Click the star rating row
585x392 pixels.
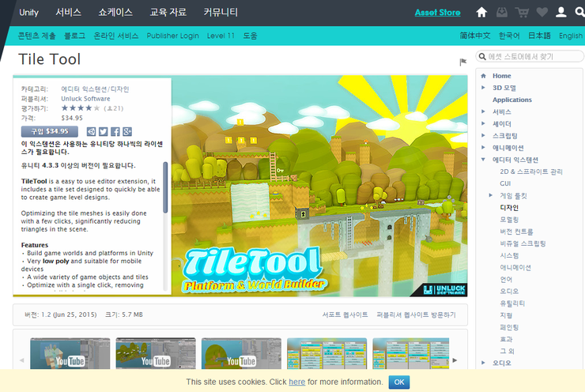point(81,108)
